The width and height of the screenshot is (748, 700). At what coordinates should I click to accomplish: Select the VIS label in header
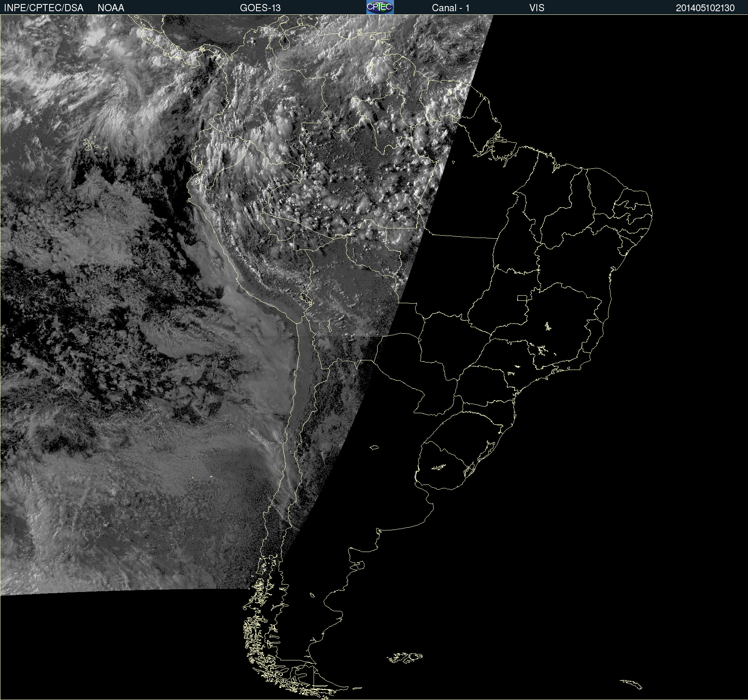pos(536,8)
